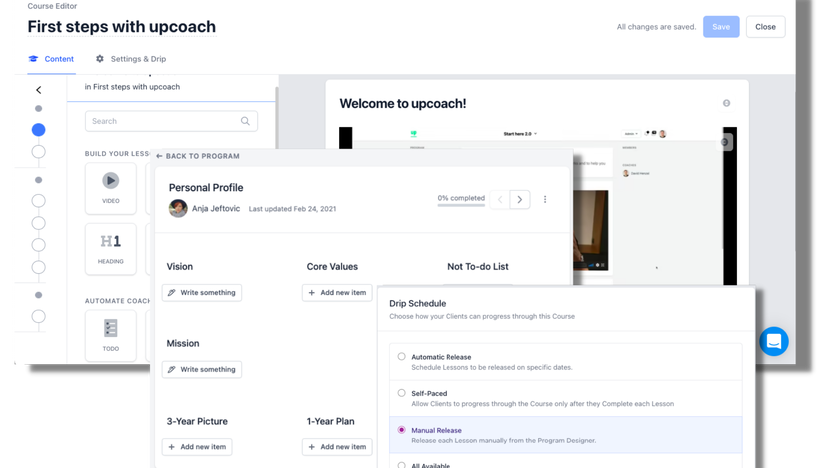This screenshot has height=468, width=831.
Task: Select All Available radio option
Action: pyautogui.click(x=402, y=465)
